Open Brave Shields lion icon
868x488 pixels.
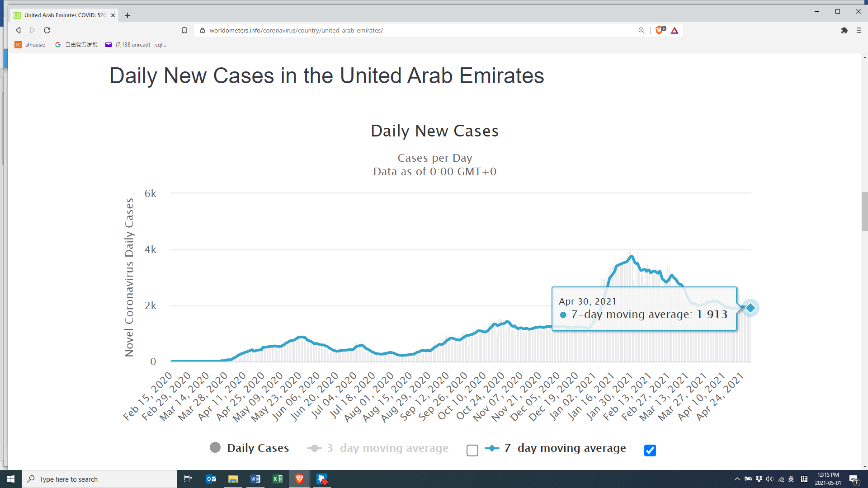point(659,30)
